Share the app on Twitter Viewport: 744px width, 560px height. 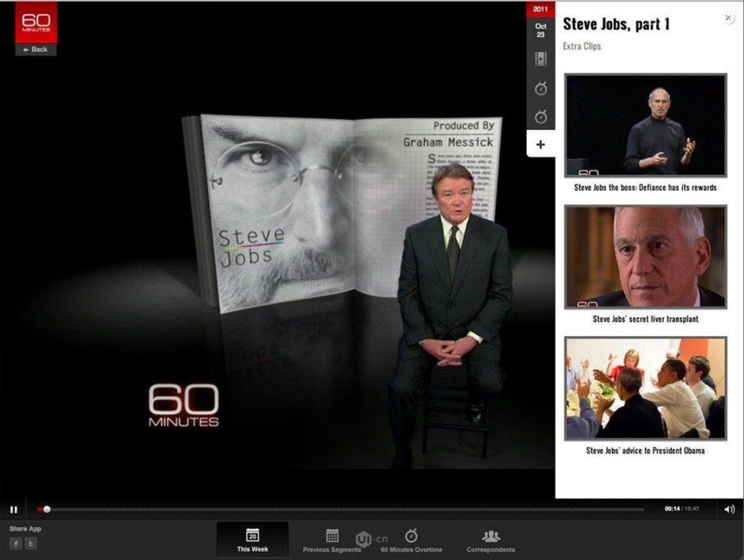click(31, 544)
